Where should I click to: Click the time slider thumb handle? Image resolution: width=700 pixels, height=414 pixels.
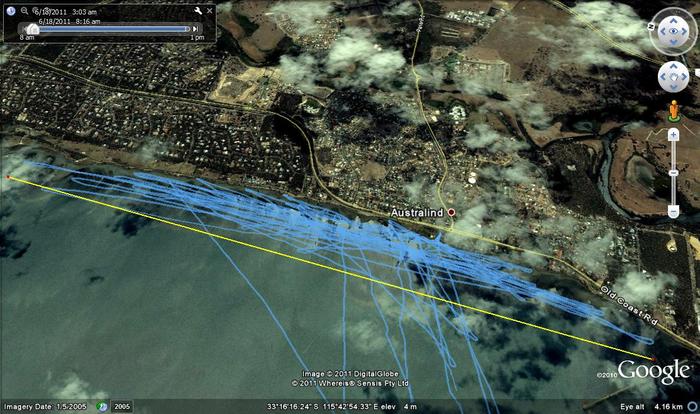coord(33,29)
